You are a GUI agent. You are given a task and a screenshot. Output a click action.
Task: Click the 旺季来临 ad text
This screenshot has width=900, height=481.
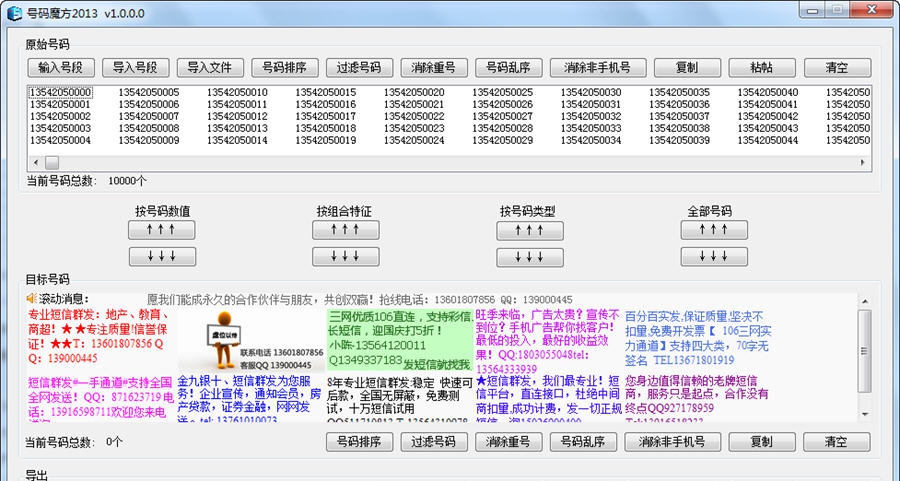click(x=548, y=342)
